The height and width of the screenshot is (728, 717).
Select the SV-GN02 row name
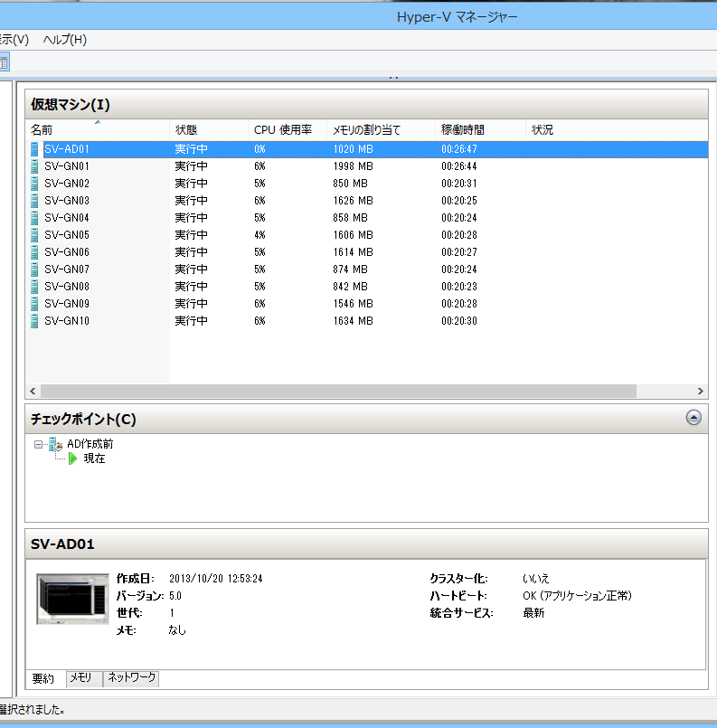click(67, 184)
